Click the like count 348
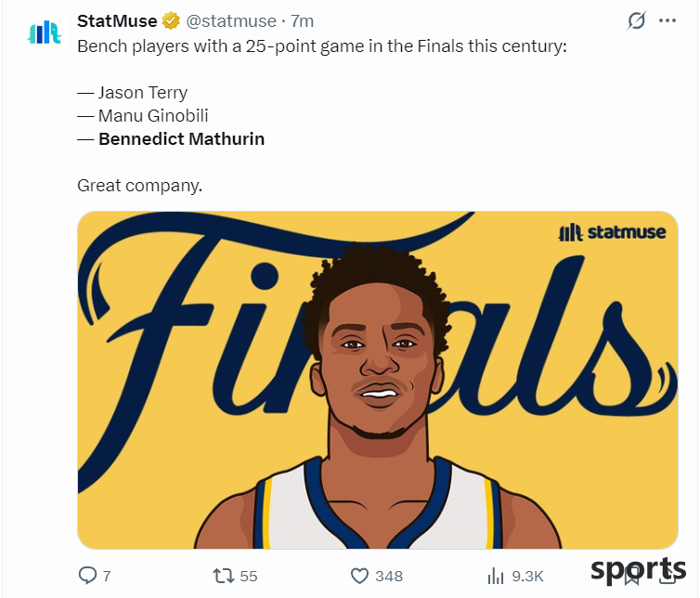This screenshot has width=700, height=598. (x=389, y=576)
